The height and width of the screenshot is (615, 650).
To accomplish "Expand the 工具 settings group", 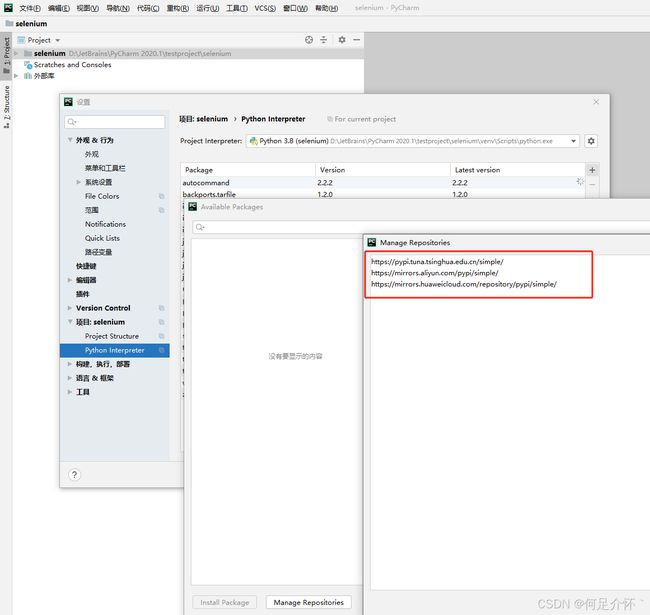I will (70, 392).
